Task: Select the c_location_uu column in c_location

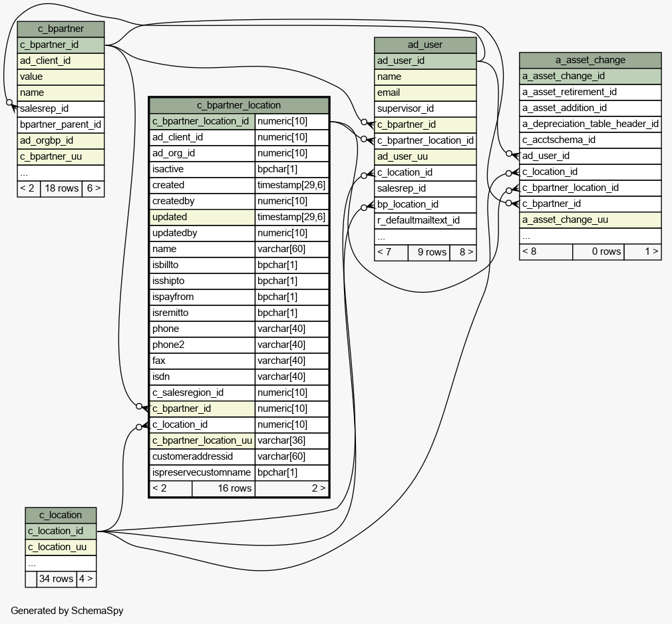Action: 61,547
